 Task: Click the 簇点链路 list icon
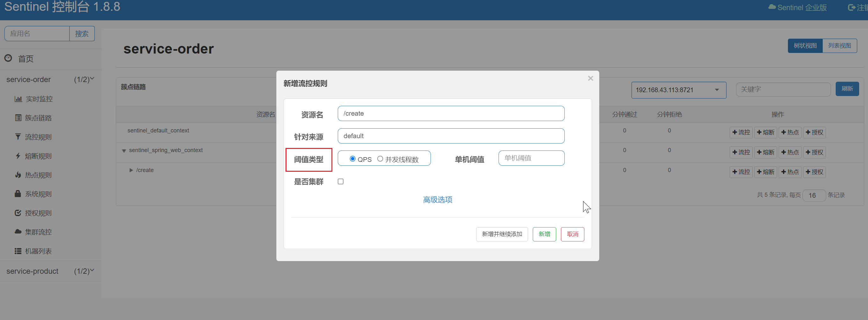coord(18,118)
